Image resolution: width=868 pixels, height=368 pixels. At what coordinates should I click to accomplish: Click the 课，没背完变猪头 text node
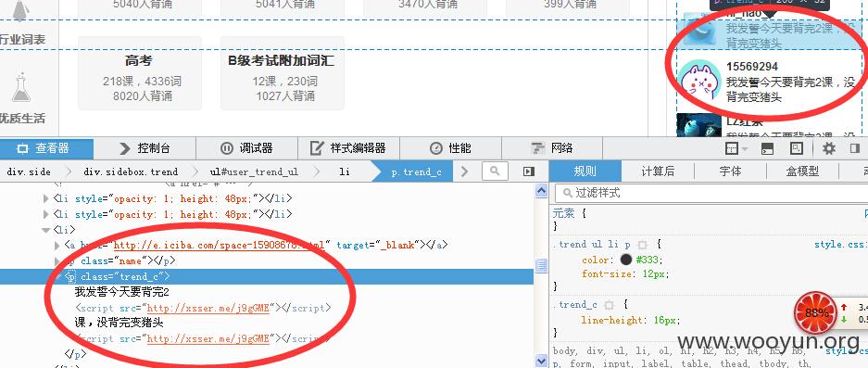tap(119, 323)
